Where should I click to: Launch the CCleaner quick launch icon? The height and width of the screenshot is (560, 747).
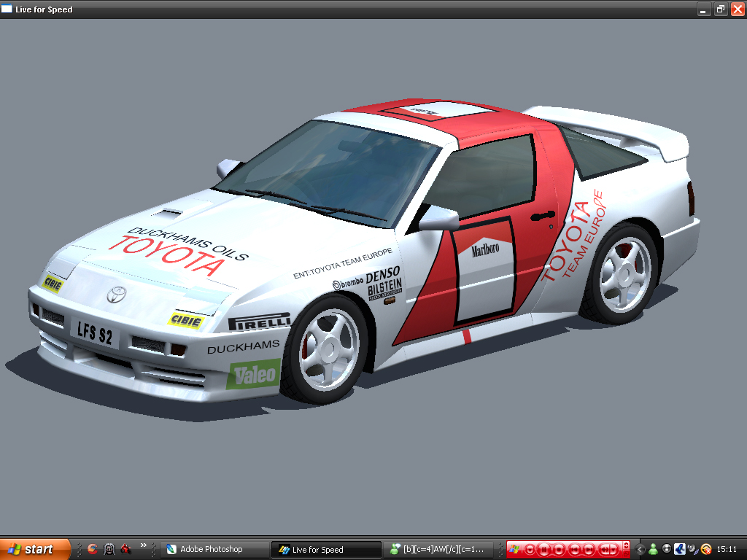(x=93, y=549)
